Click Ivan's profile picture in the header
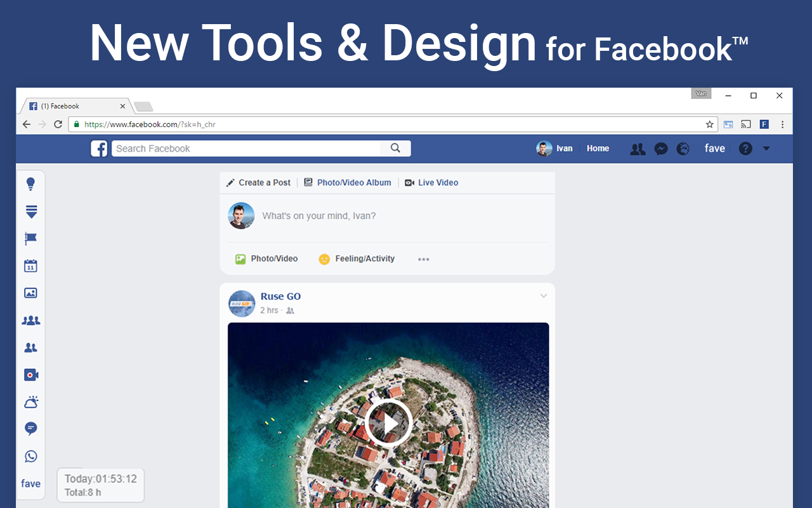This screenshot has width=812, height=508. [x=544, y=149]
